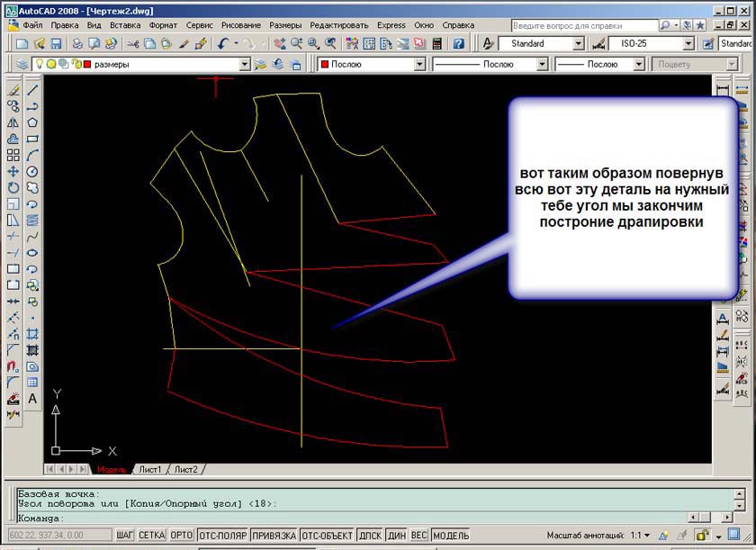Activate the Move modify tool

point(13,171)
